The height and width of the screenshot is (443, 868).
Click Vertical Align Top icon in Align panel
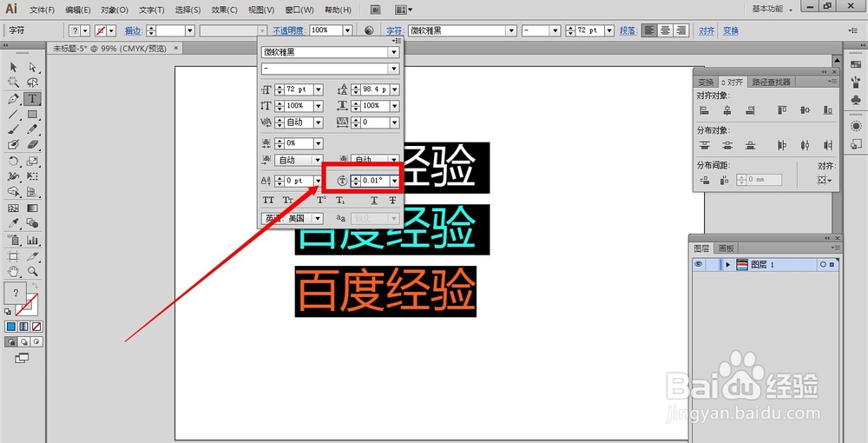pyautogui.click(x=782, y=110)
